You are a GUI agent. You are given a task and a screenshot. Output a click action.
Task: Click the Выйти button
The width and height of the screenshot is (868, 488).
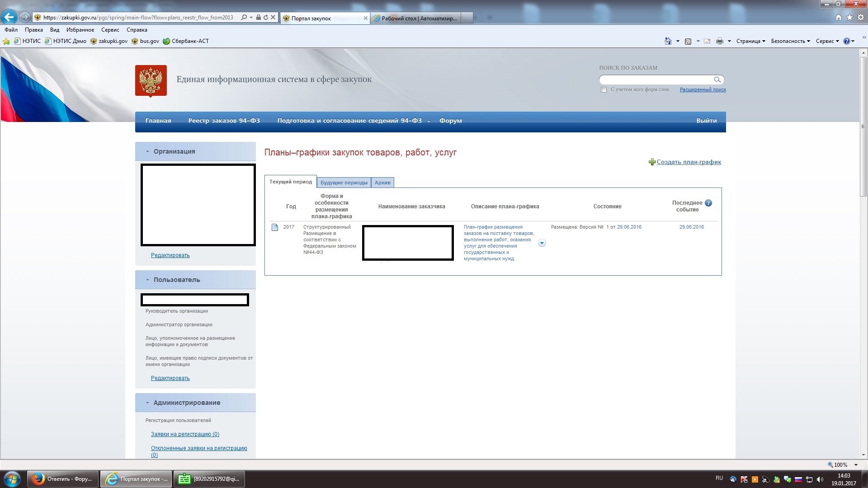[706, 121]
